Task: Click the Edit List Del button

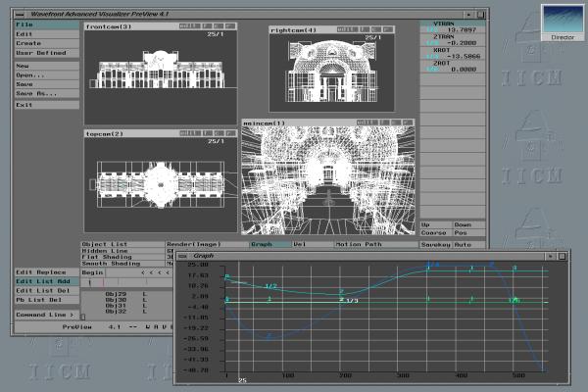Action: [x=47, y=291]
